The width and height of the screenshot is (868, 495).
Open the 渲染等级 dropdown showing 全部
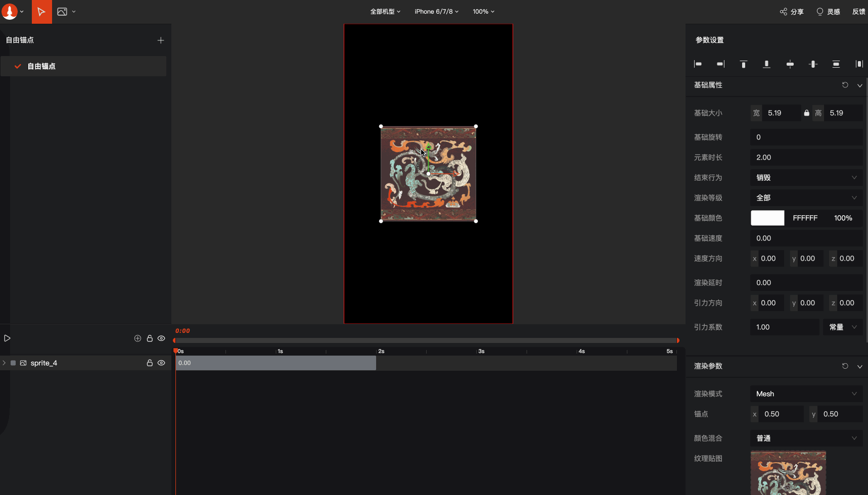pos(806,198)
